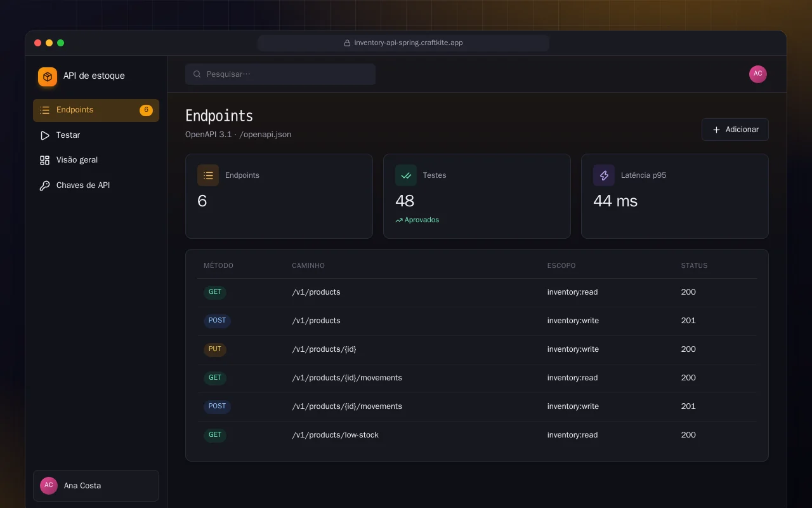Viewport: 812px width, 508px height.
Task: Click the Endpoints card list icon
Action: [208, 175]
